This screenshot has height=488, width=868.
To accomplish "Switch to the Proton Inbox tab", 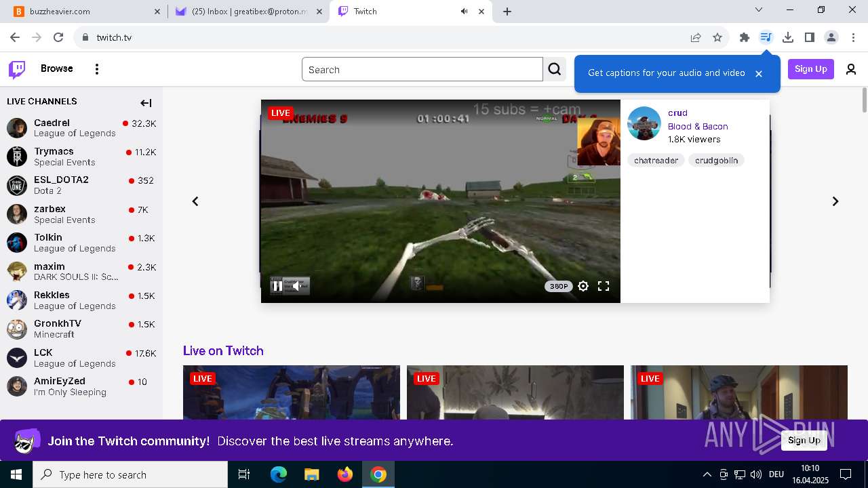I will pos(249,12).
